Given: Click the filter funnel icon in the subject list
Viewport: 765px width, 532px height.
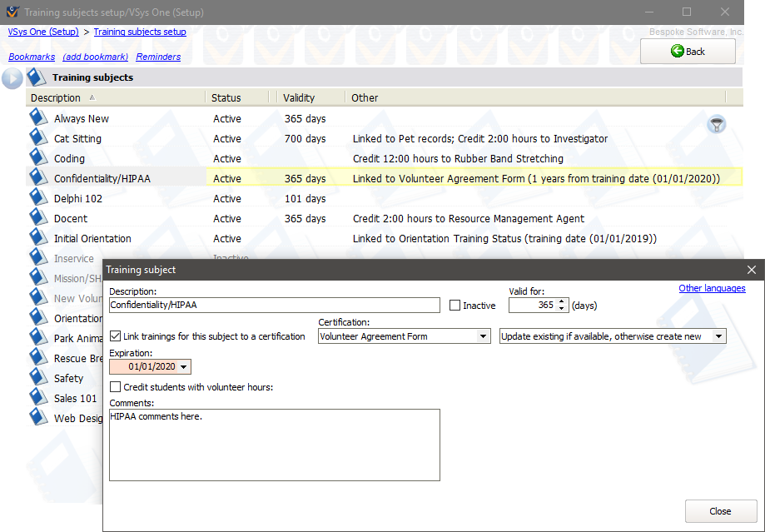Looking at the screenshot, I should pos(716,123).
